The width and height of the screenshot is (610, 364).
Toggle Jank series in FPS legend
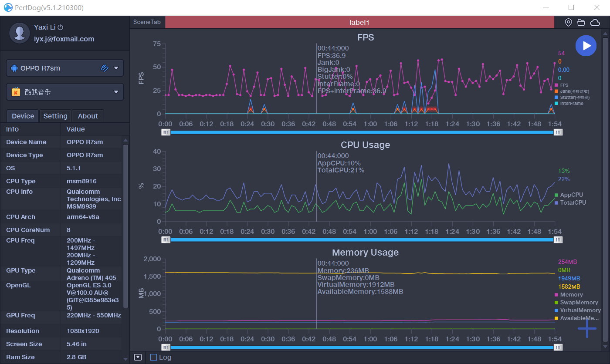[572, 91]
